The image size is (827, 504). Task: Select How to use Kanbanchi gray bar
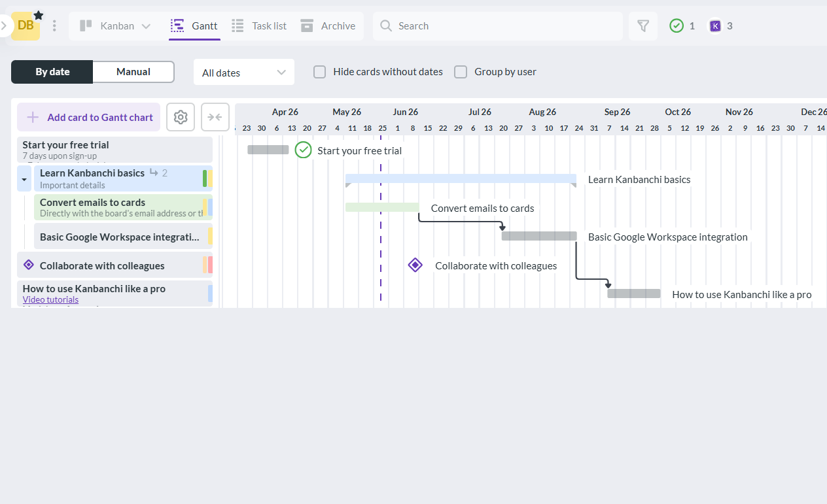634,294
